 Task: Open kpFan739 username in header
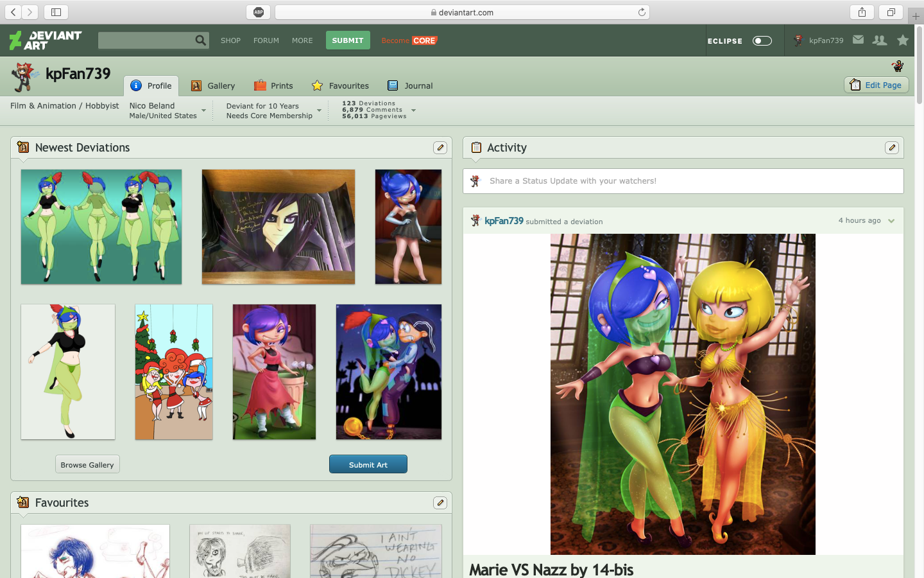click(x=826, y=40)
